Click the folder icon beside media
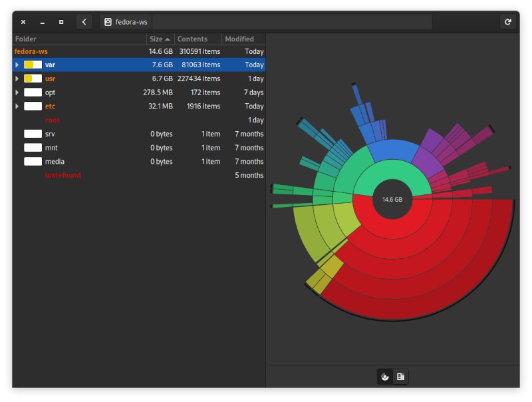The image size is (532, 402). point(31,161)
